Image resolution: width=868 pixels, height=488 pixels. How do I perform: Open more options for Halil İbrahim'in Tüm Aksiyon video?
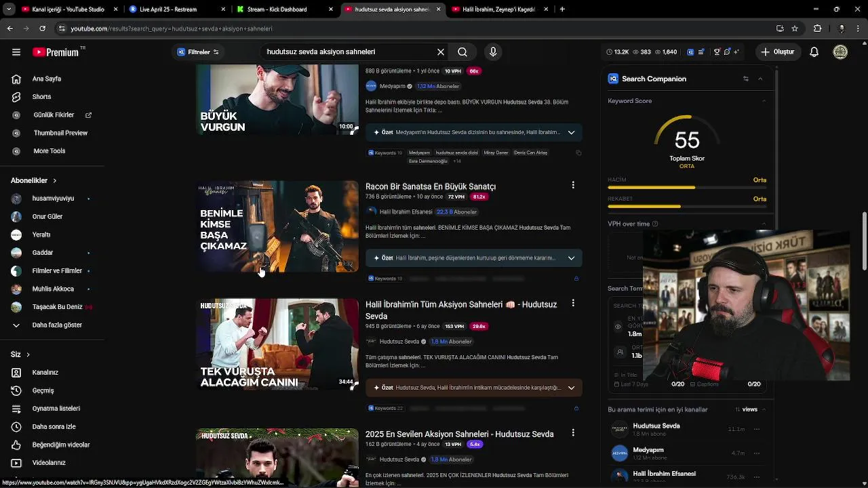coord(573,303)
